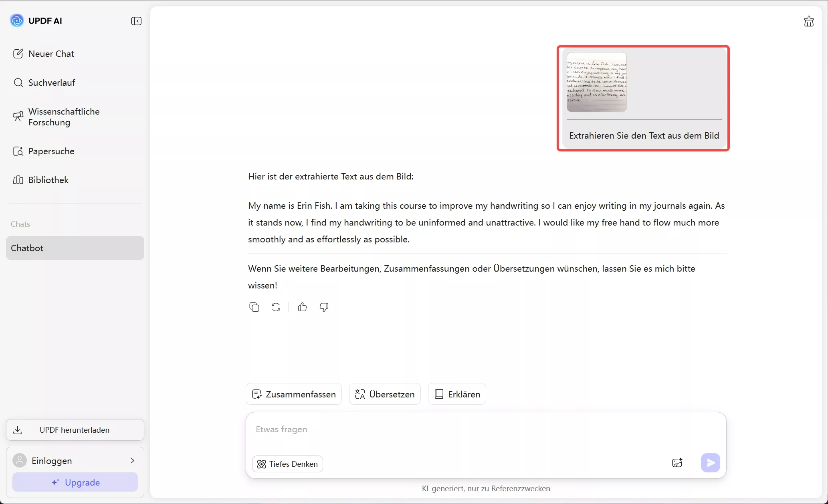Send the message with the purple arrow

click(x=710, y=463)
